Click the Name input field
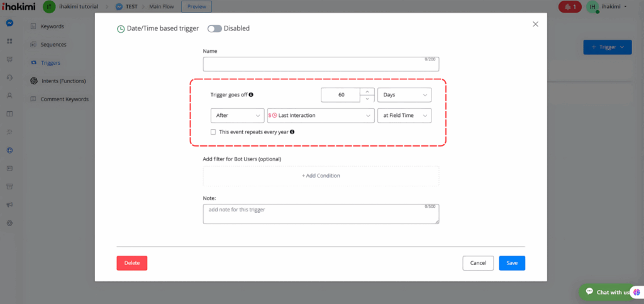 (x=321, y=64)
